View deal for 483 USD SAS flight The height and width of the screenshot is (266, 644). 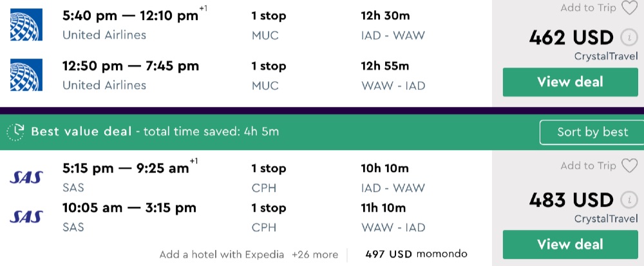(x=562, y=244)
